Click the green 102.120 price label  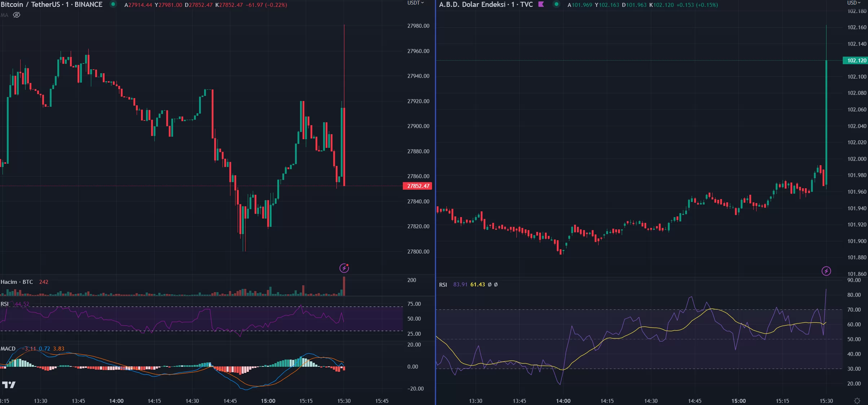point(856,61)
